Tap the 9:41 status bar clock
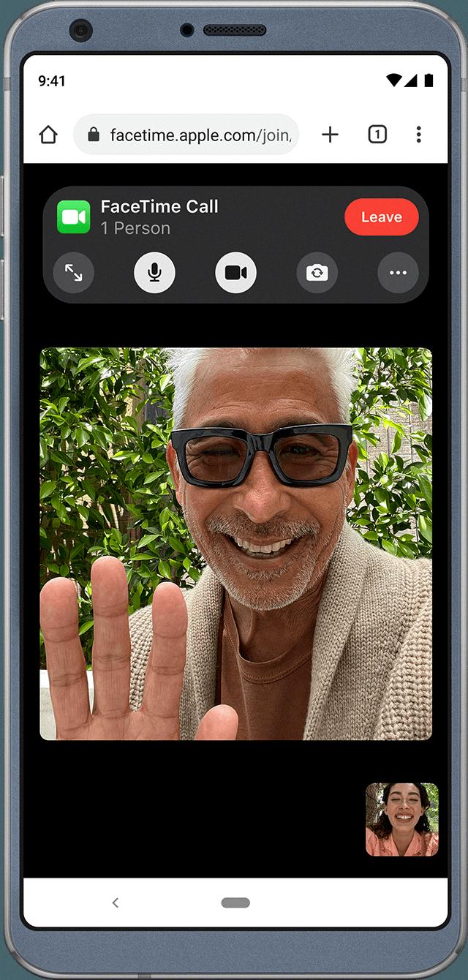The width and height of the screenshot is (468, 980). (51, 81)
